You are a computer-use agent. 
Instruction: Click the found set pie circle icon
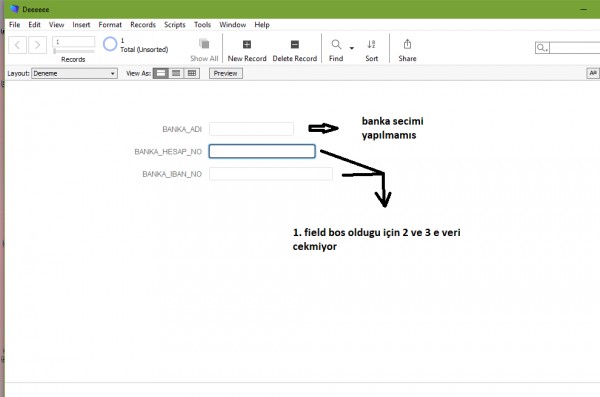click(x=110, y=44)
